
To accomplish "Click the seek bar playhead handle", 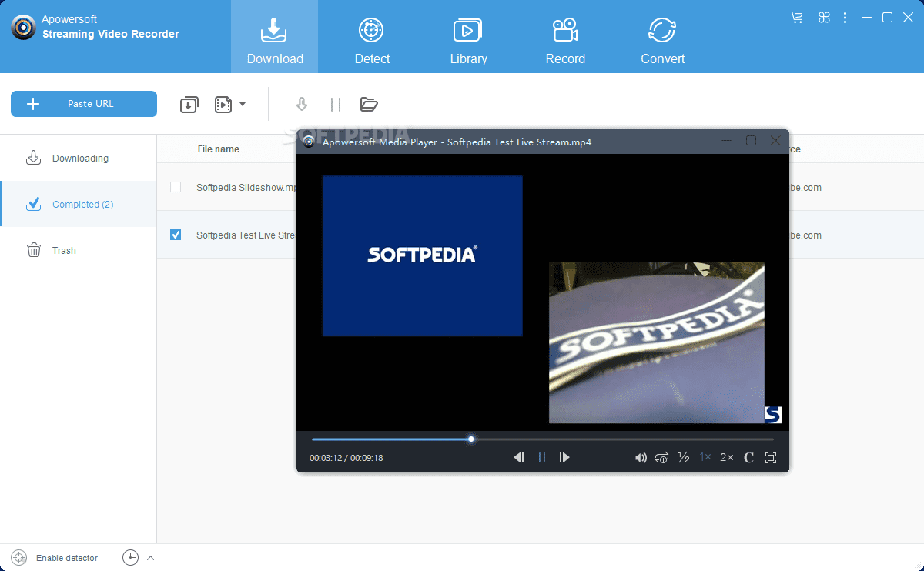I will click(x=471, y=439).
